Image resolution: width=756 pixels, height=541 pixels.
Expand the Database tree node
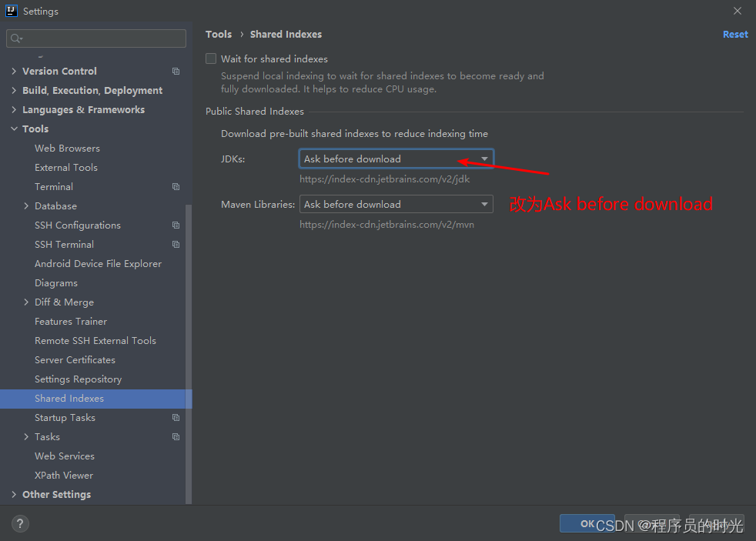click(26, 205)
